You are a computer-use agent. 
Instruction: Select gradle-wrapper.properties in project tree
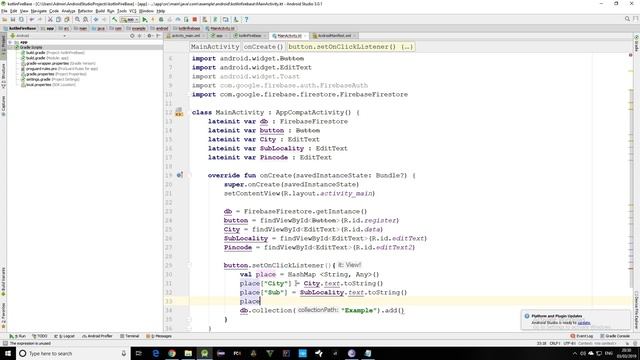click(58, 63)
